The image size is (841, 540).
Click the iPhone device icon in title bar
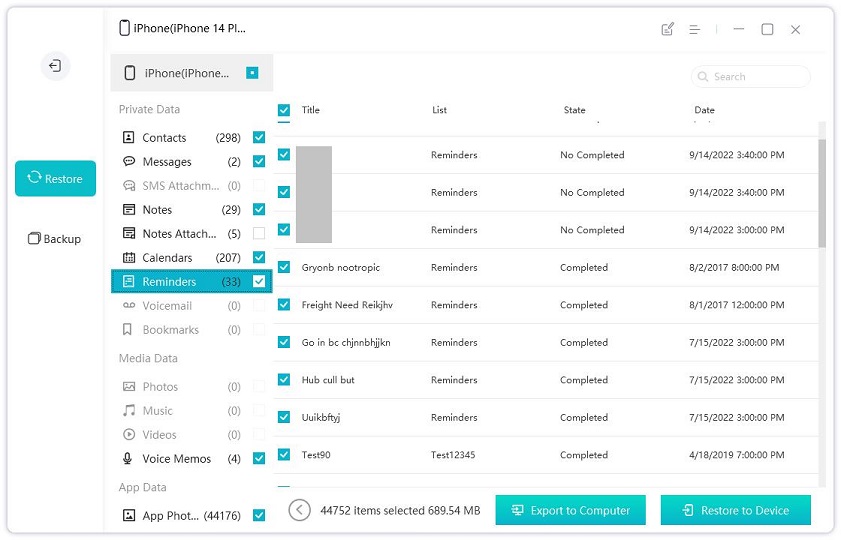pos(124,28)
